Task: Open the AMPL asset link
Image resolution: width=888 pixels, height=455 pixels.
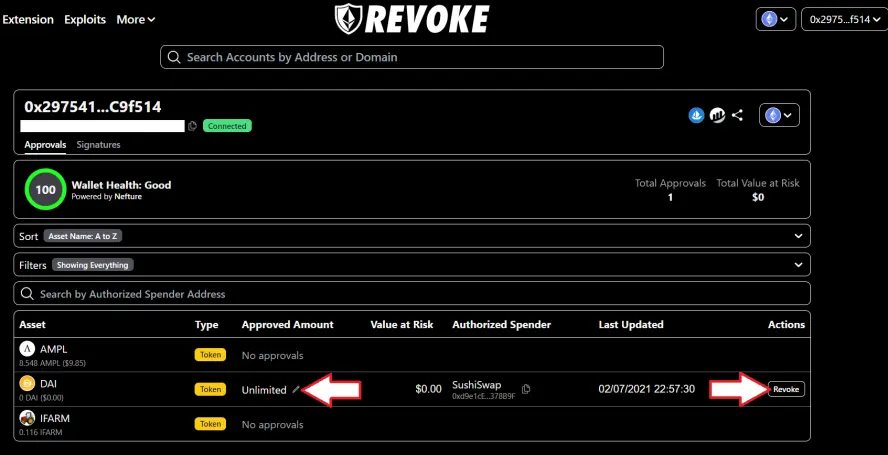Action: (53, 349)
